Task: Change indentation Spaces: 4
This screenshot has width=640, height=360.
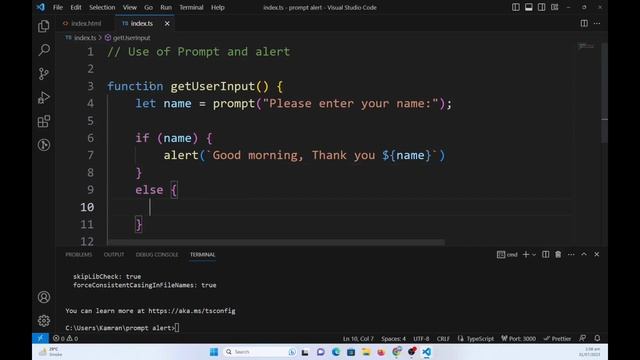Action: 393,338
